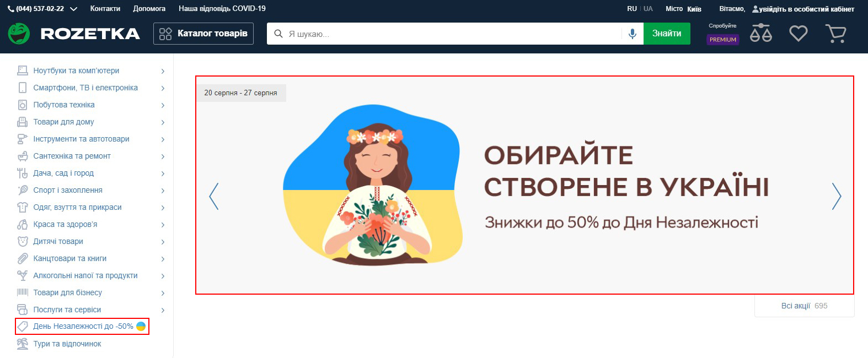Image resolution: width=868 pixels, height=358 pixels.
Task: Open the wishlist heart icon
Action: pyautogui.click(x=798, y=34)
